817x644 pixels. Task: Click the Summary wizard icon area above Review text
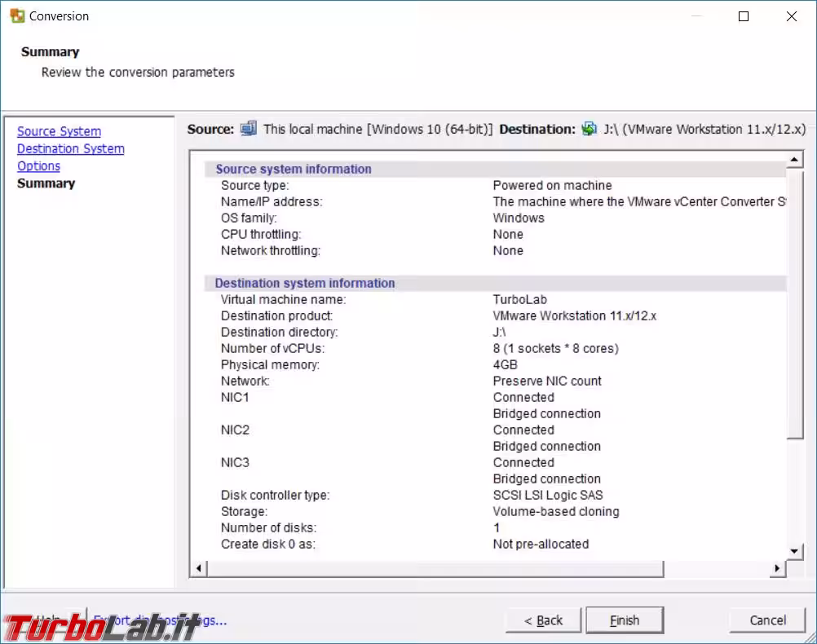[51, 51]
